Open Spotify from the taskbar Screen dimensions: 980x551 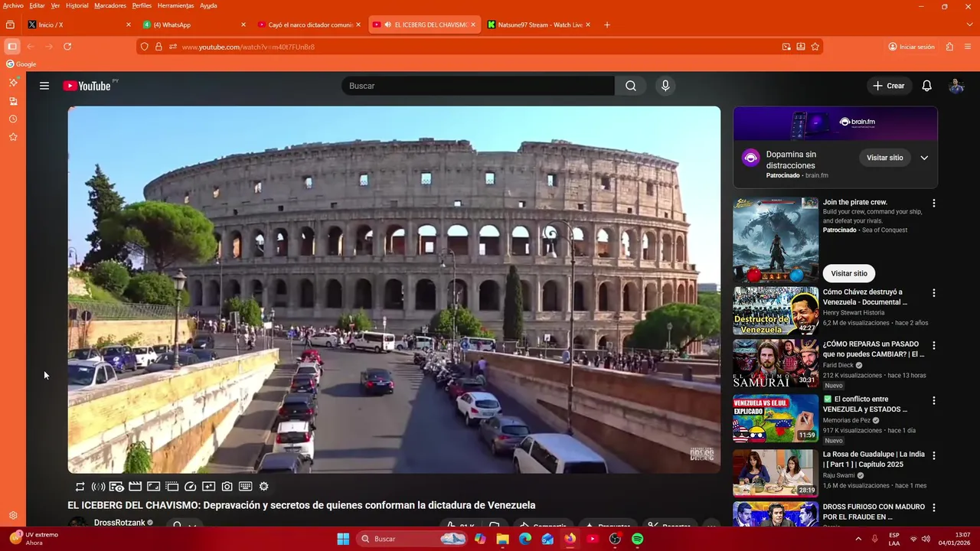(637, 539)
